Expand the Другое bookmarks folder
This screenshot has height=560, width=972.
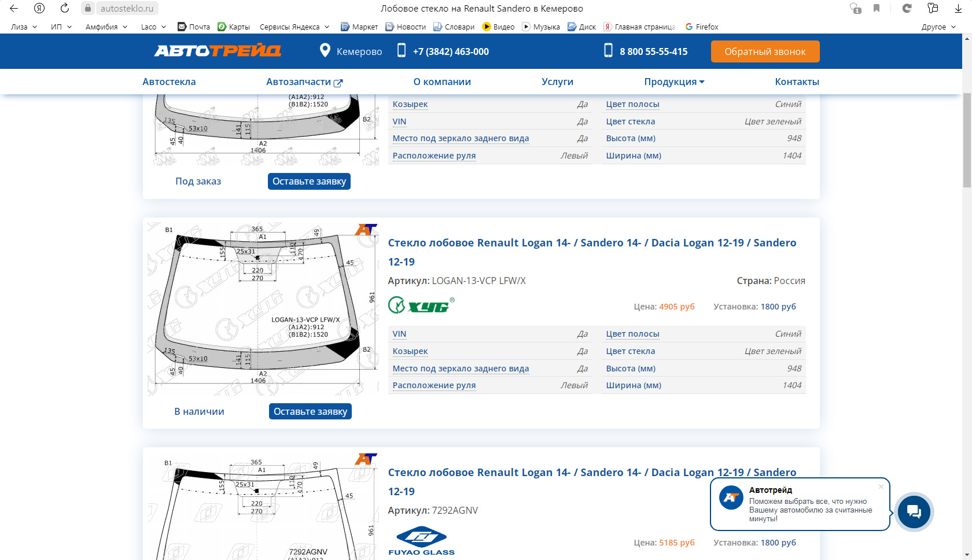938,27
